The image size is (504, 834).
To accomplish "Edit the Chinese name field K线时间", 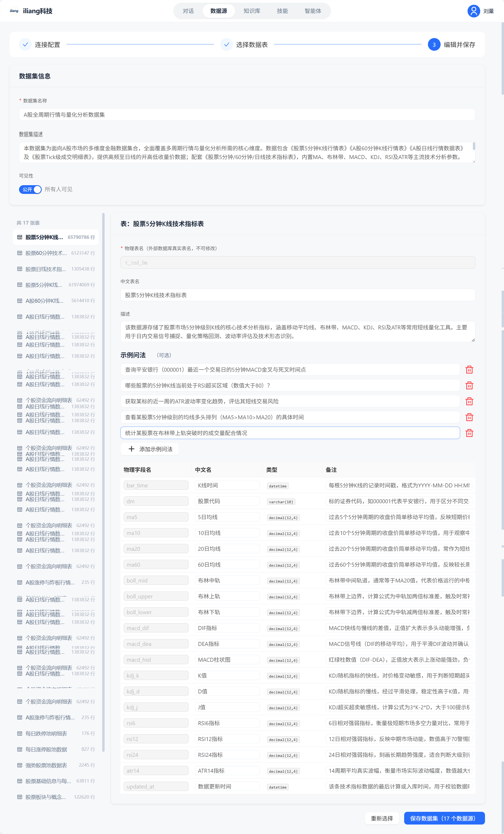I will [x=227, y=485].
